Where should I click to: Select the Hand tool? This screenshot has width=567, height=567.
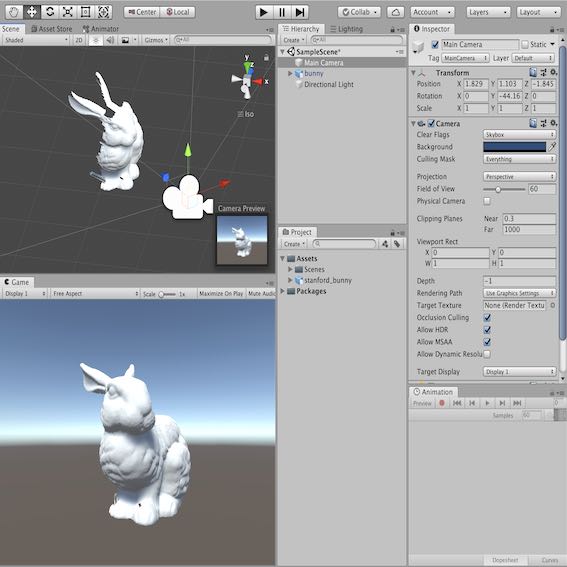(x=14, y=12)
